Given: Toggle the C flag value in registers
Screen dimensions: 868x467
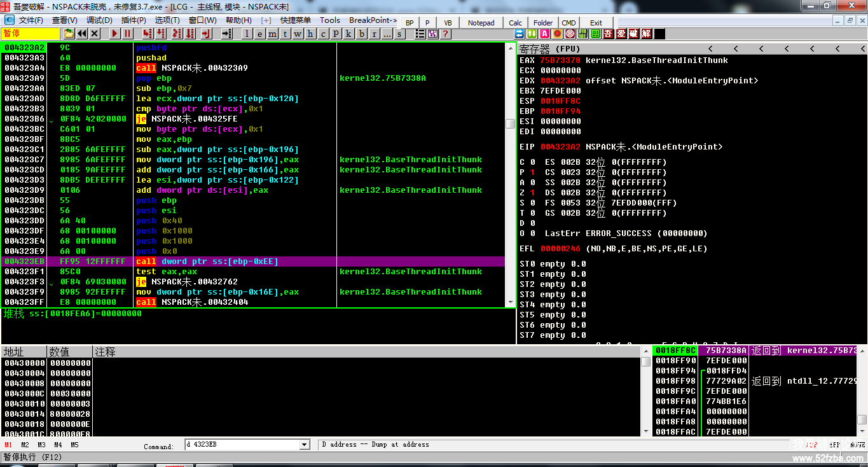Looking at the screenshot, I should [532, 162].
